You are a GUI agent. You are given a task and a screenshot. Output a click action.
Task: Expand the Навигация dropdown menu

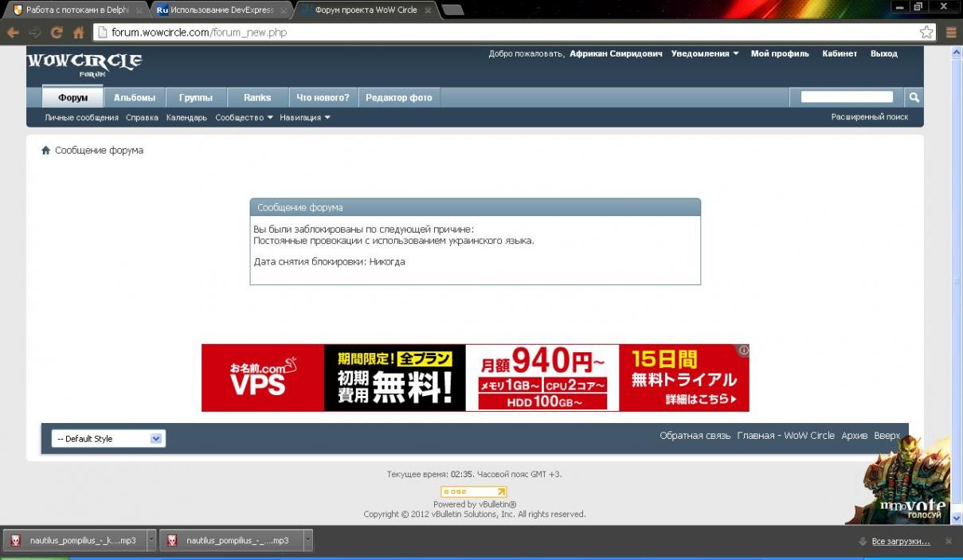click(x=305, y=118)
